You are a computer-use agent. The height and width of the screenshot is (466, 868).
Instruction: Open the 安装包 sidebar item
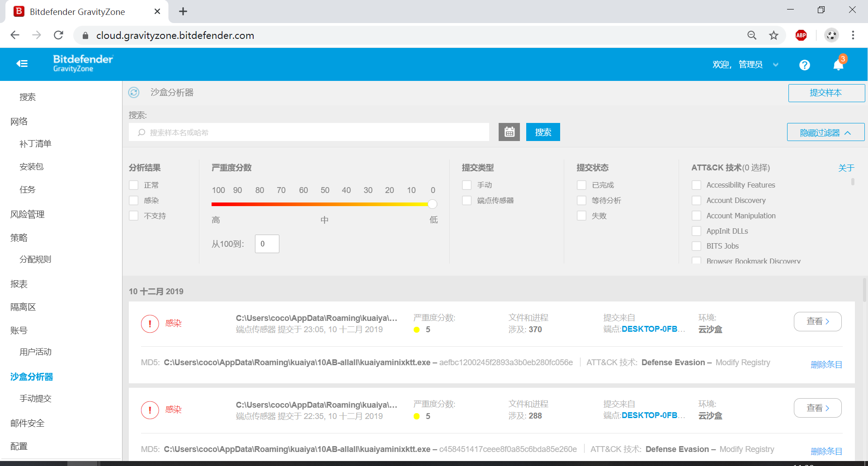tap(31, 167)
